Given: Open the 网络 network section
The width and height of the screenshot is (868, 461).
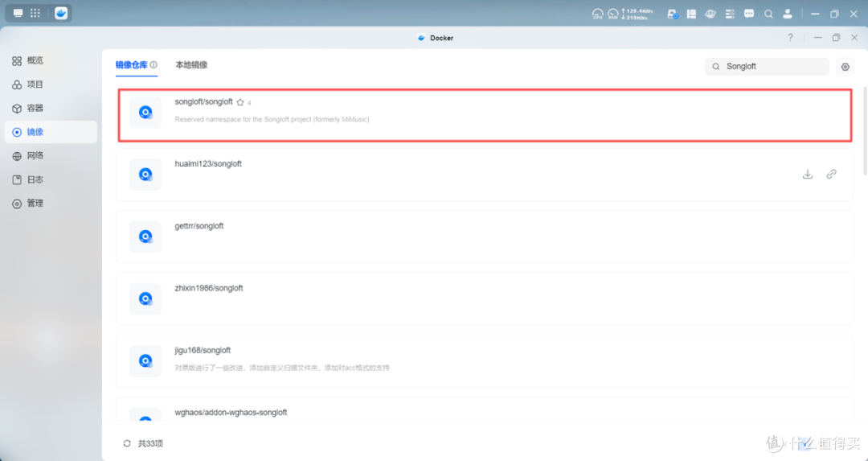Looking at the screenshot, I should [x=27, y=156].
